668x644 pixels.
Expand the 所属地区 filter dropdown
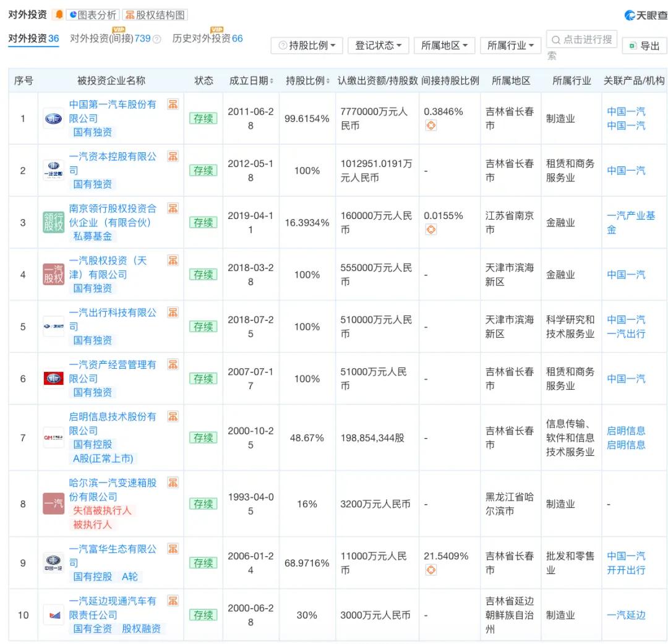(444, 45)
